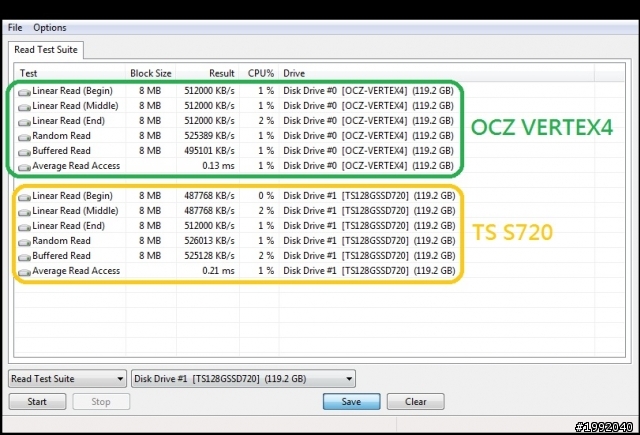The width and height of the screenshot is (640, 435).
Task: Click drive icon for TS128GSSD720 Linear Read (Middle)
Action: point(24,213)
